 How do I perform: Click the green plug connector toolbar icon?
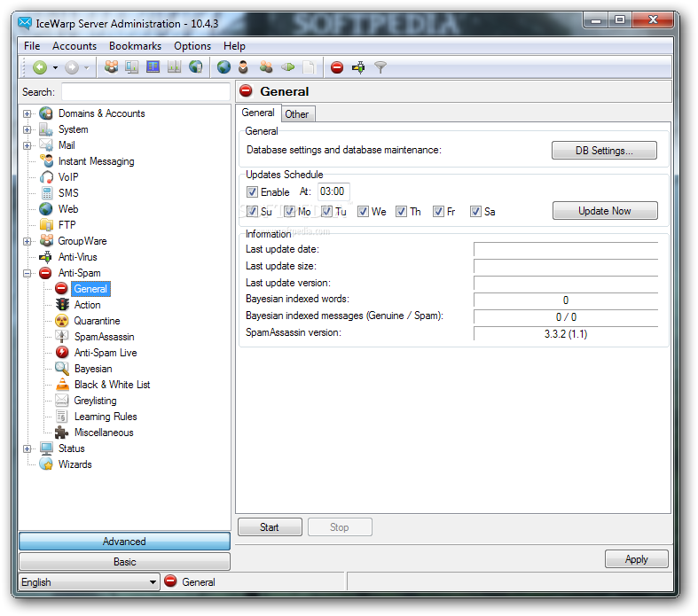coord(287,67)
